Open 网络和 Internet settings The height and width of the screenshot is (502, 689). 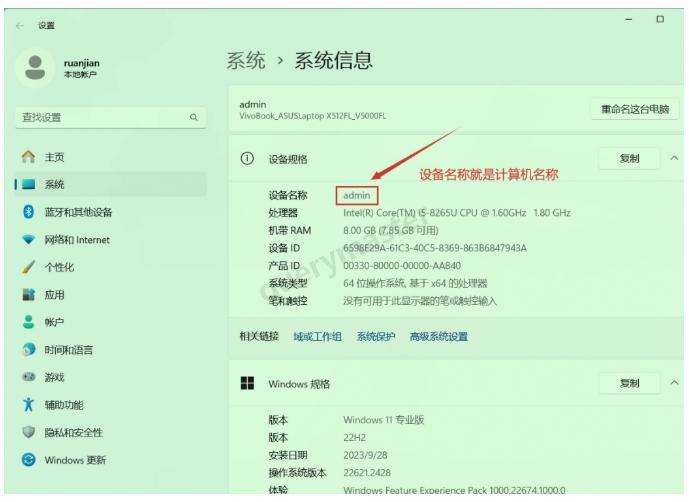coord(111,240)
